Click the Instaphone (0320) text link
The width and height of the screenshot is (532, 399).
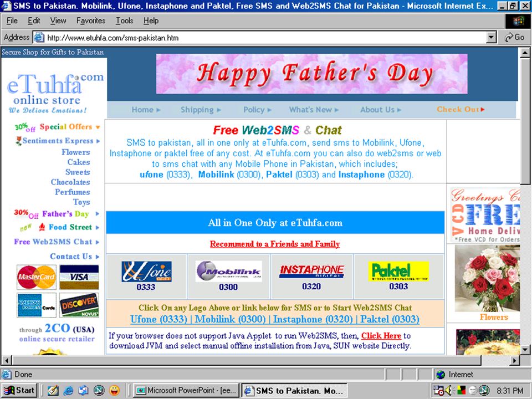coord(313,319)
